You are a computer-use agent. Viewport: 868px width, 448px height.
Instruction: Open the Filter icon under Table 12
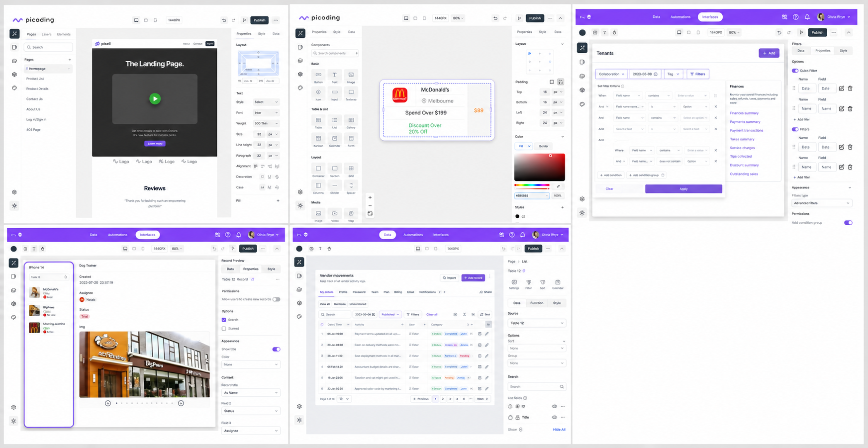click(x=529, y=282)
